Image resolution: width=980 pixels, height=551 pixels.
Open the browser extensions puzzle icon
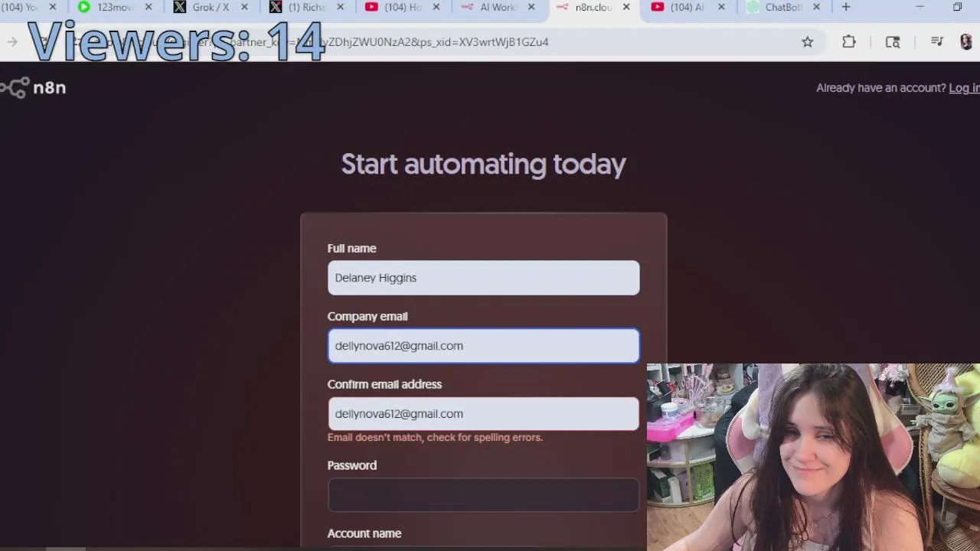848,42
